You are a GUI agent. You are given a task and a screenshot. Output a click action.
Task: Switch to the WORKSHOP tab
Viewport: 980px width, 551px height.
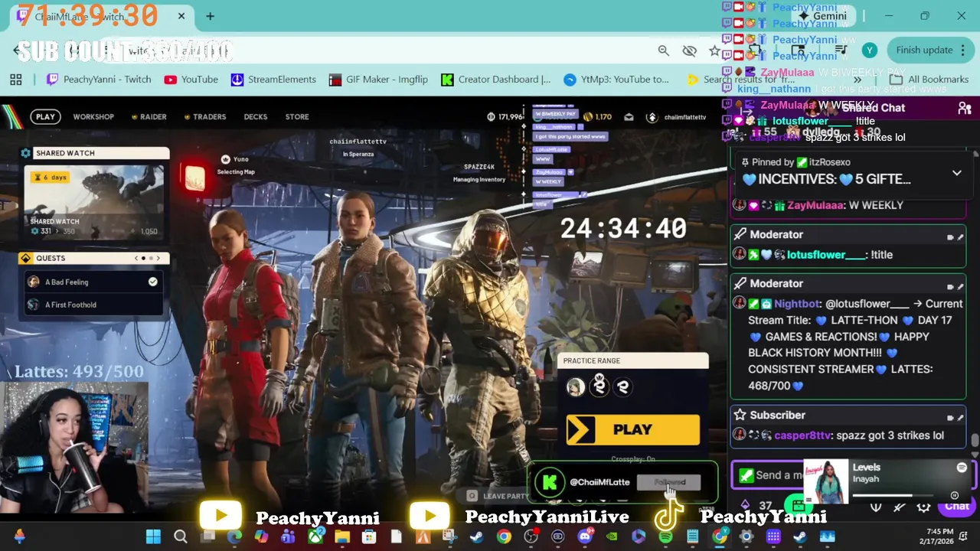93,116
